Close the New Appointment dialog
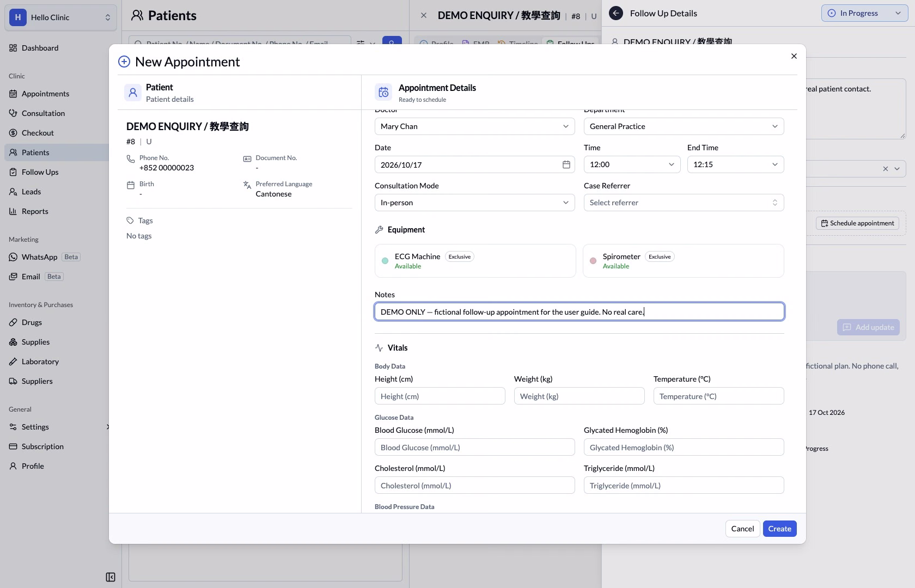The image size is (915, 588). click(794, 56)
